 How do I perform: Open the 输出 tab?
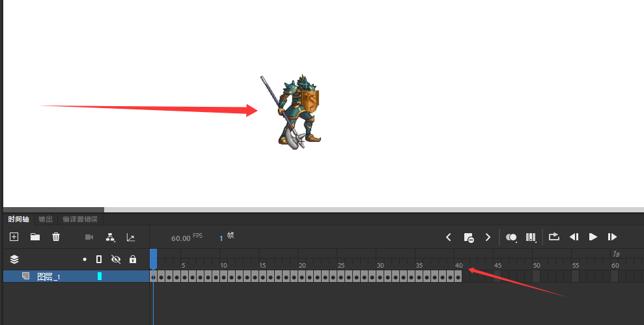click(x=46, y=219)
